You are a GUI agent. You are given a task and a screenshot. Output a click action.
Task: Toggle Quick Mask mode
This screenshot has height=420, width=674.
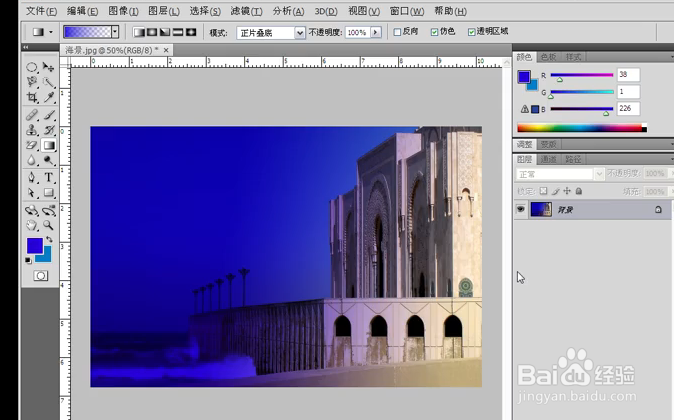pyautogui.click(x=41, y=276)
